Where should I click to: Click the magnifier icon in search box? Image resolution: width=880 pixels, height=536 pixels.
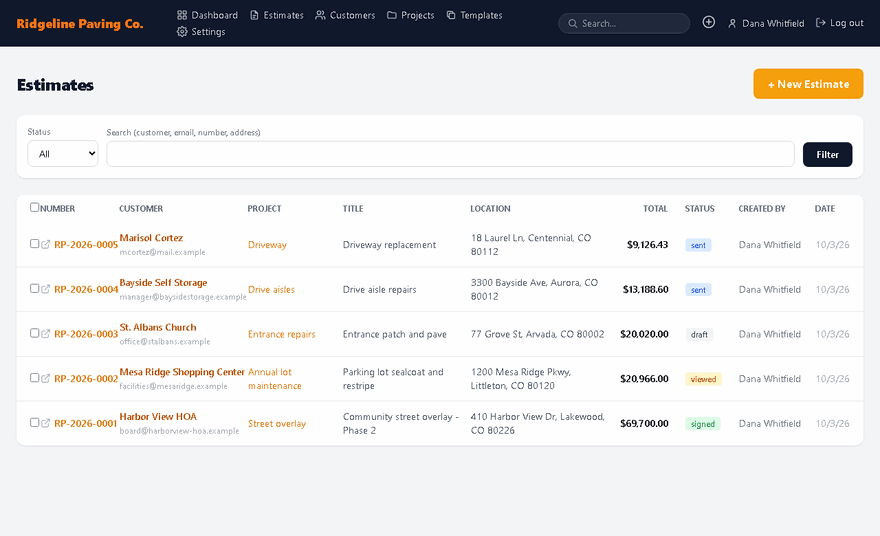572,24
